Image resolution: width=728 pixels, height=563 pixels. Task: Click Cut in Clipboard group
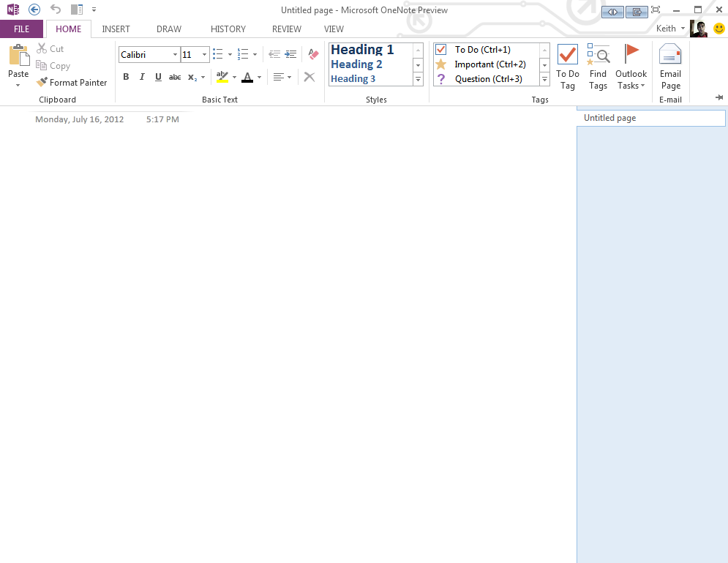point(50,49)
